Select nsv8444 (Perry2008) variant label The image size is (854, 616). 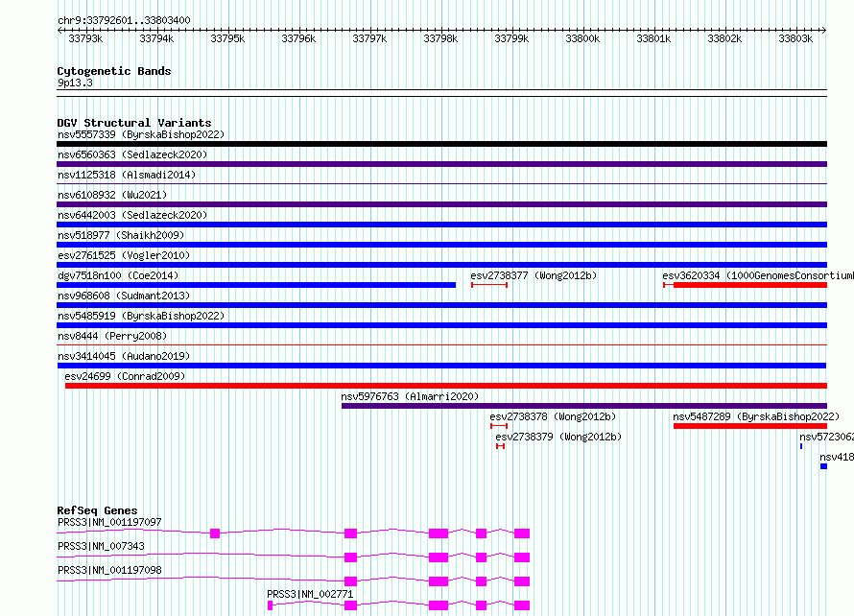112,336
